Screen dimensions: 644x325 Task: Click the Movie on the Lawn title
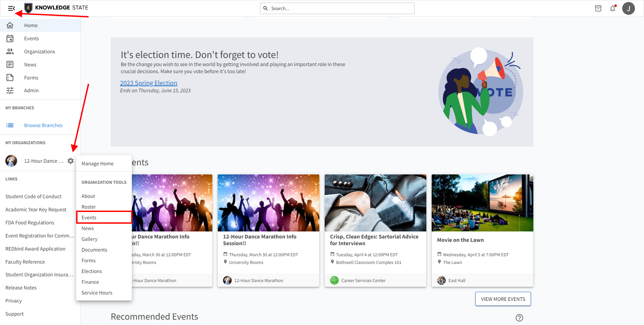pos(460,240)
